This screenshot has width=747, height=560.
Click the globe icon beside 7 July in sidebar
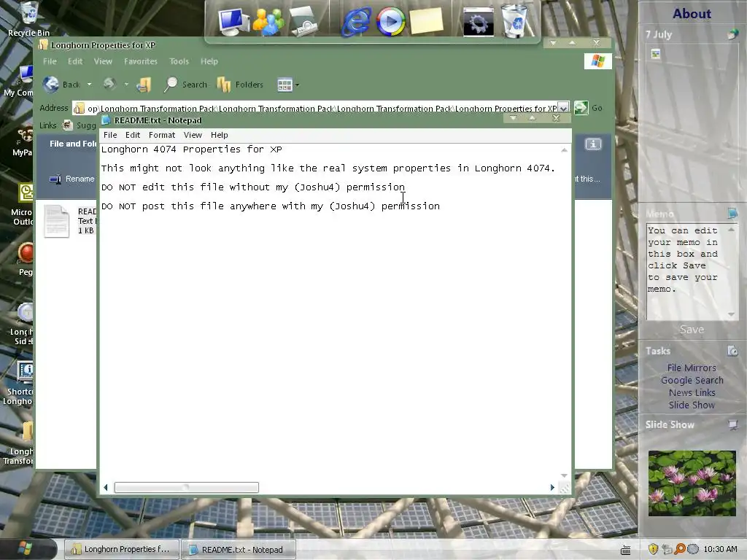click(x=732, y=34)
